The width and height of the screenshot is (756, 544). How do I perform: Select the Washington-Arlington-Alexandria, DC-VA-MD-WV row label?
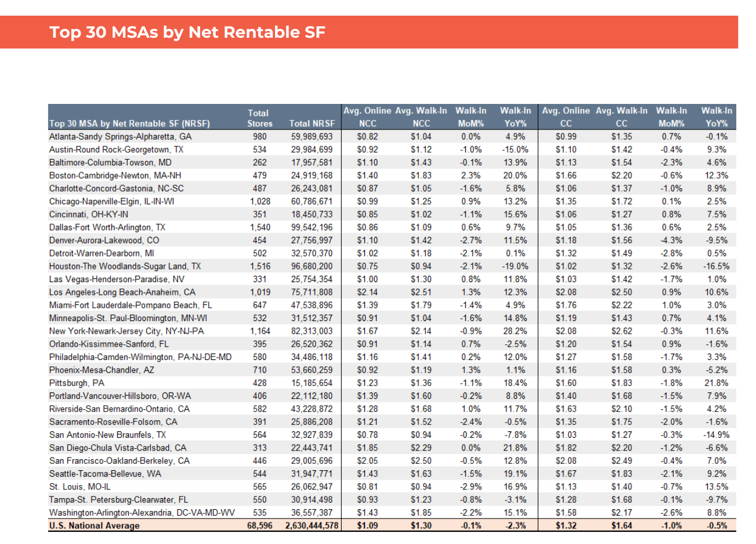pos(142,513)
